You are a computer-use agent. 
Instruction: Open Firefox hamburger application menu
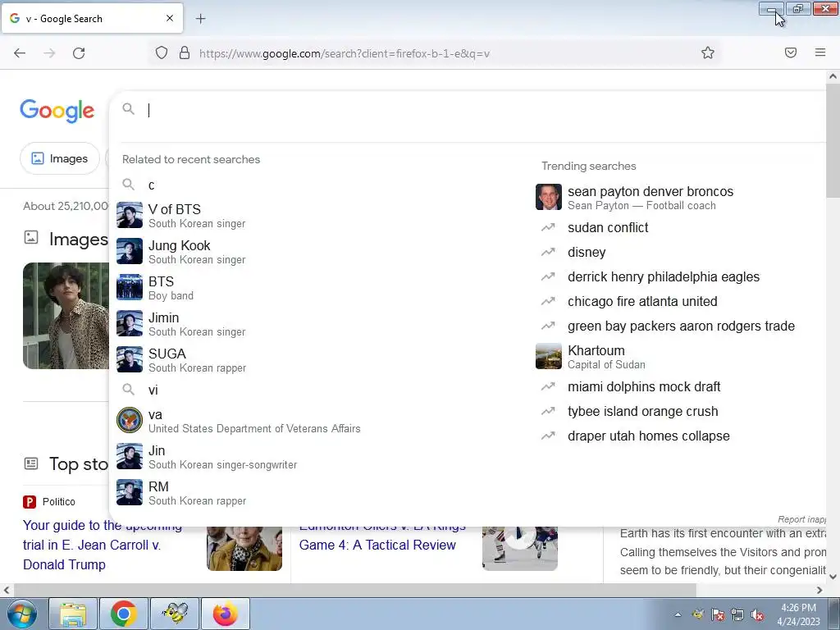[820, 52]
